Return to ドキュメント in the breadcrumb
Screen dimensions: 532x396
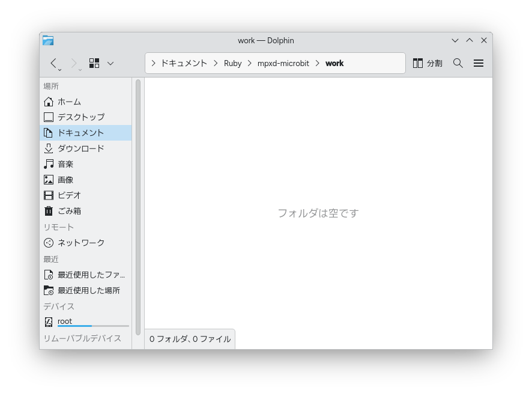[x=182, y=62]
